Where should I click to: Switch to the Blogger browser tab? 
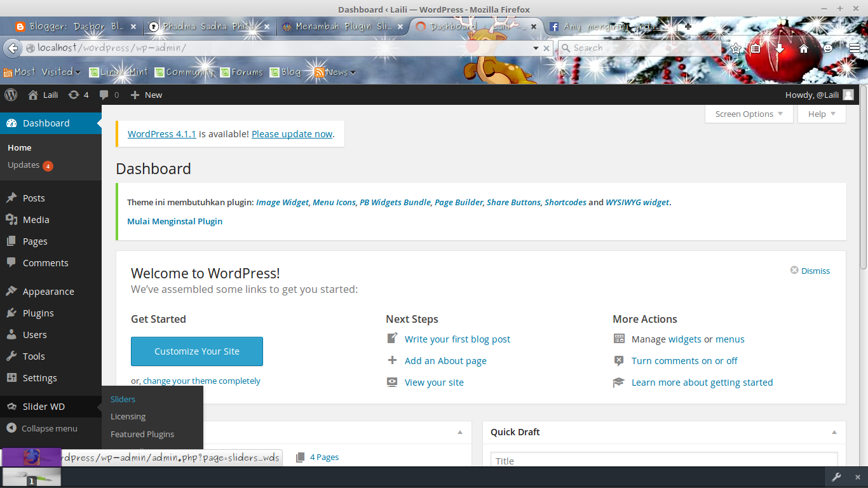click(x=76, y=27)
